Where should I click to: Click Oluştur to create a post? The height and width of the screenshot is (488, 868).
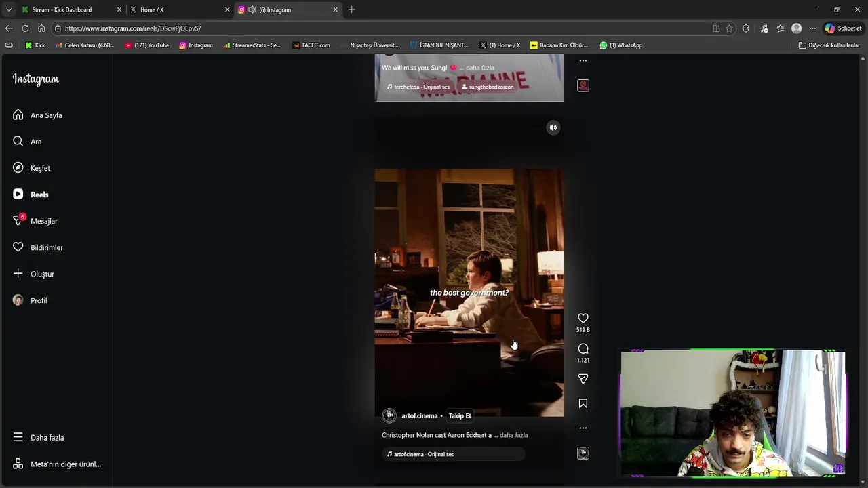[x=33, y=274]
